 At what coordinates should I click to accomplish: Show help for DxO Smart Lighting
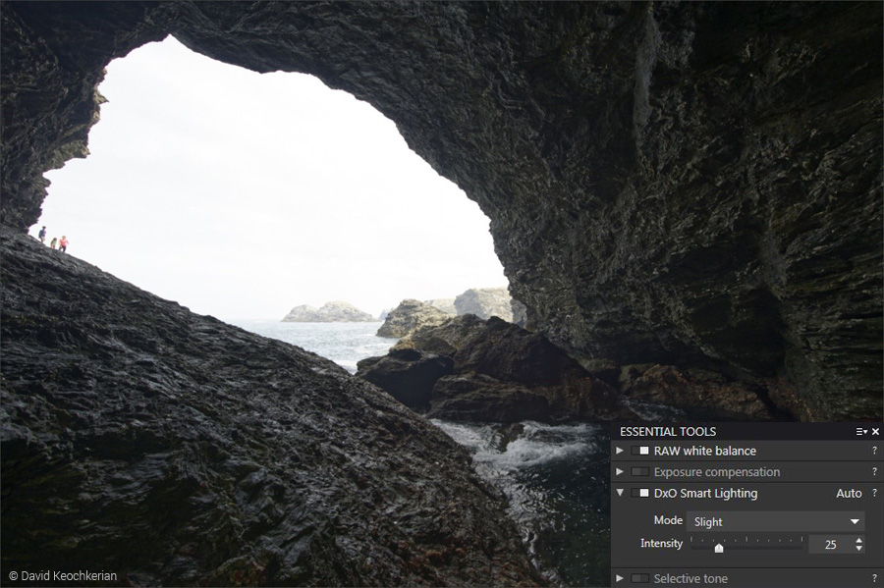874,493
